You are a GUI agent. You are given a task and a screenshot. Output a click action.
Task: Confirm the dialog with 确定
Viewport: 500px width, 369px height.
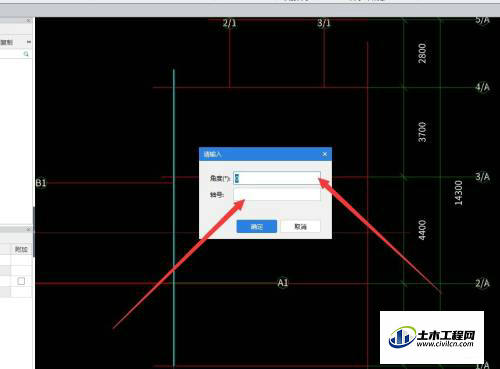257,227
